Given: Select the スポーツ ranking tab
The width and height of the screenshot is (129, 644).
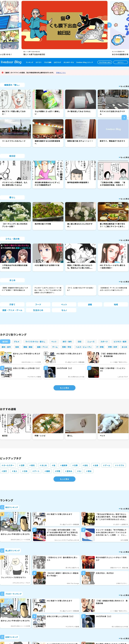Looking at the screenshot, I should pyautogui.click(x=104, y=342).
